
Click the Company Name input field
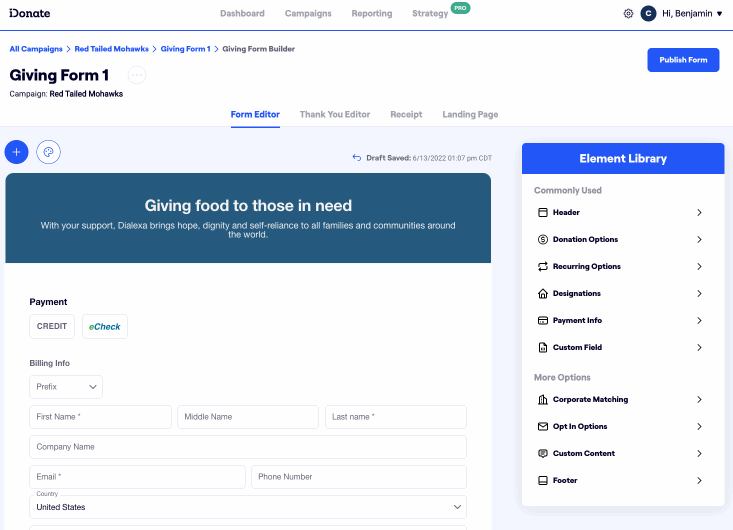pos(248,447)
